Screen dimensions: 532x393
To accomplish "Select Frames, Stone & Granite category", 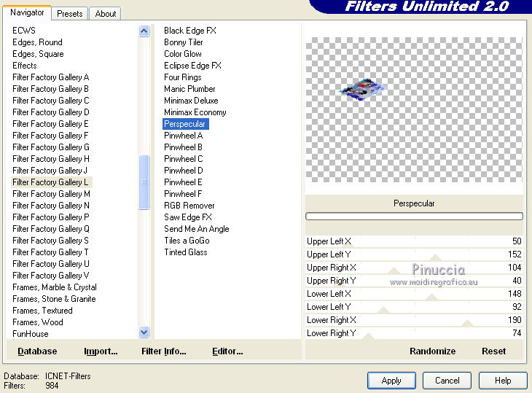I will click(x=54, y=299).
